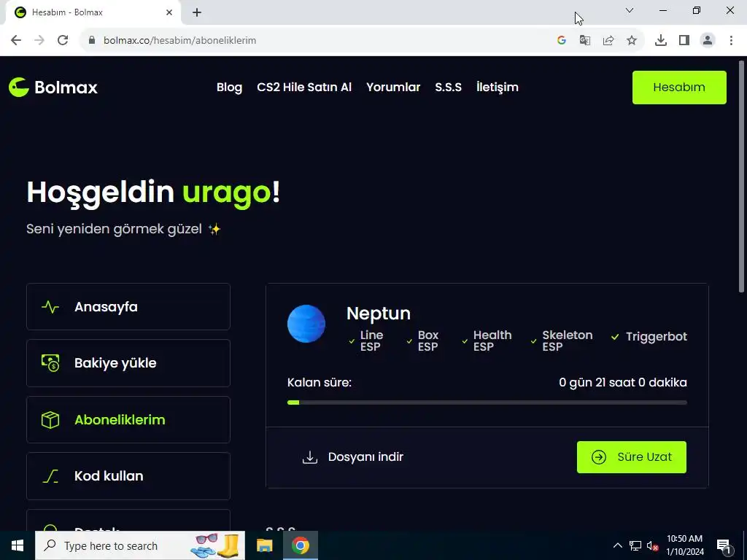
Task: Select Aboneliklerim in the sidebar
Action: [128, 419]
